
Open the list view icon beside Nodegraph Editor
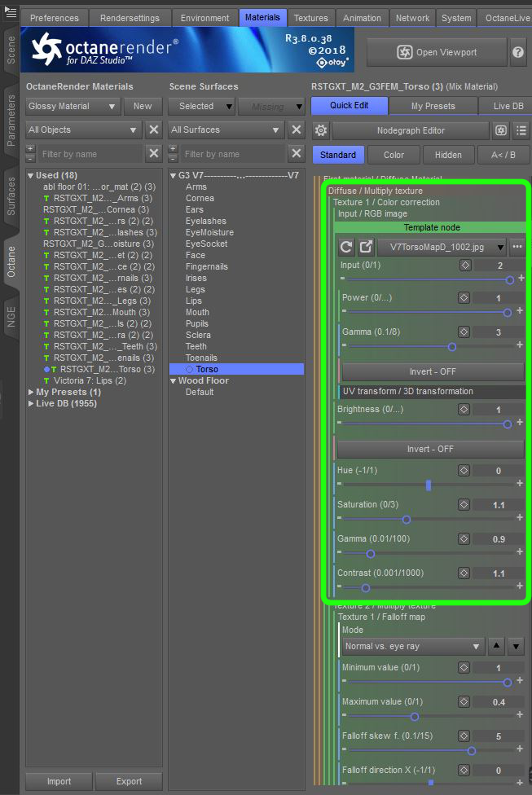521,130
